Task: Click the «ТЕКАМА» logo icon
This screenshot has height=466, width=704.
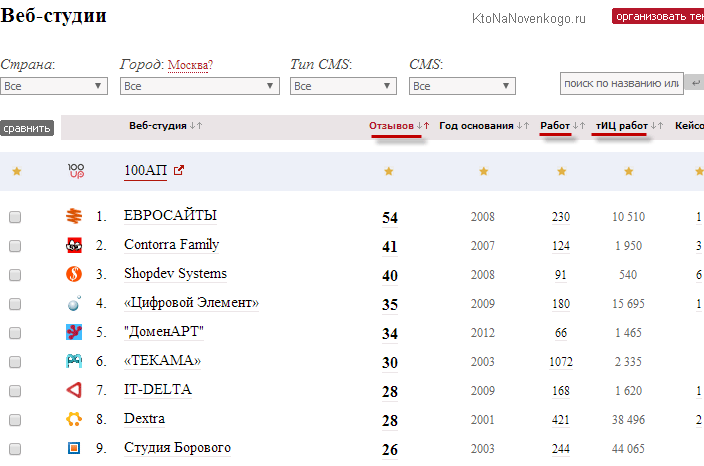Action: pyautogui.click(x=74, y=361)
